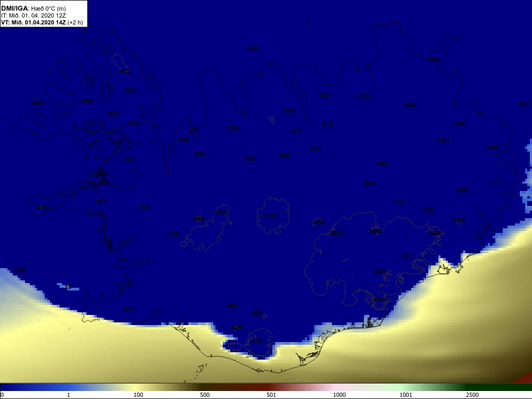Click the '-1050' map value
Image resolution: width=532 pixels, height=399 pixels.
click(x=86, y=101)
